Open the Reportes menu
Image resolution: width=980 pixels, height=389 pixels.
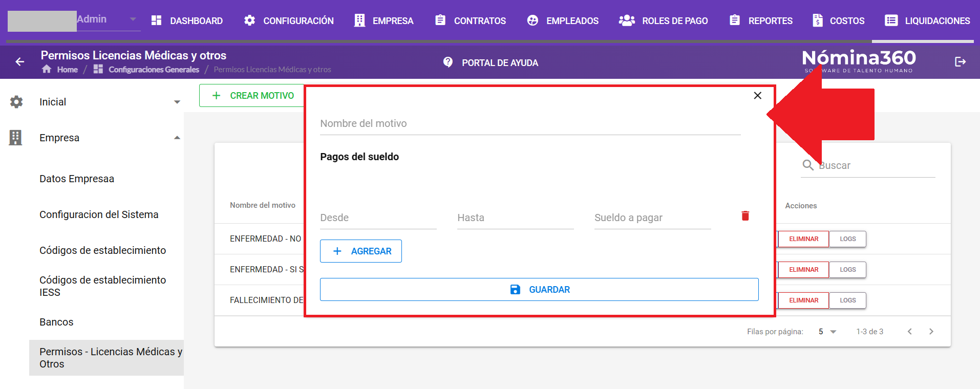761,20
